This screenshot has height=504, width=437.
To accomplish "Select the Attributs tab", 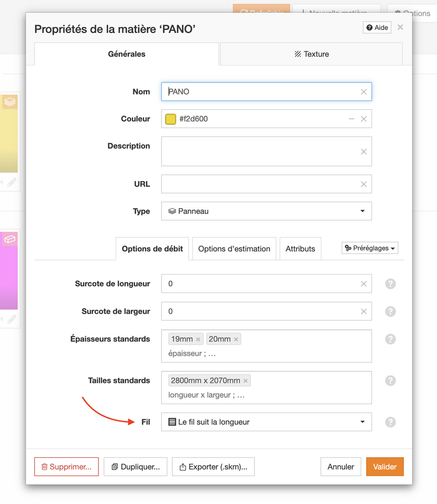I will (300, 249).
